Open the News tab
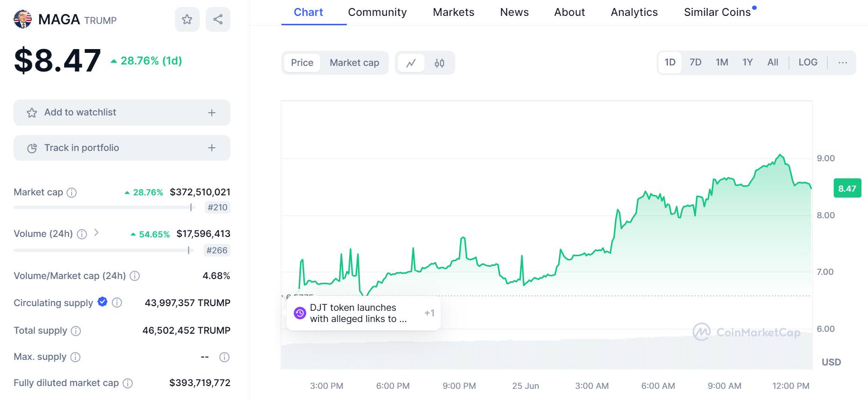This screenshot has height=401, width=868. coord(514,12)
